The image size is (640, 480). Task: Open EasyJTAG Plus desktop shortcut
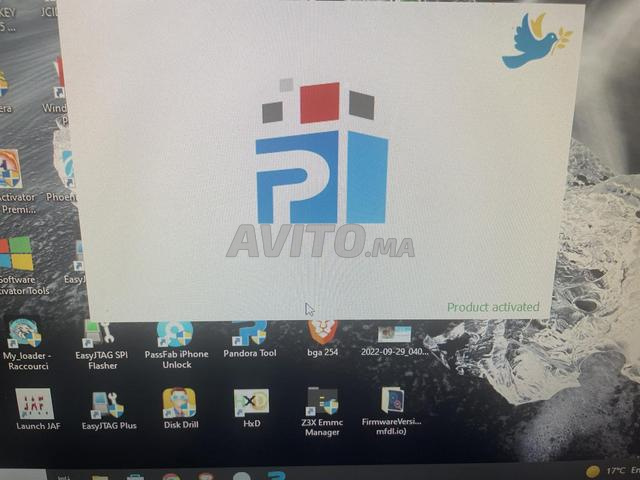coord(109,411)
